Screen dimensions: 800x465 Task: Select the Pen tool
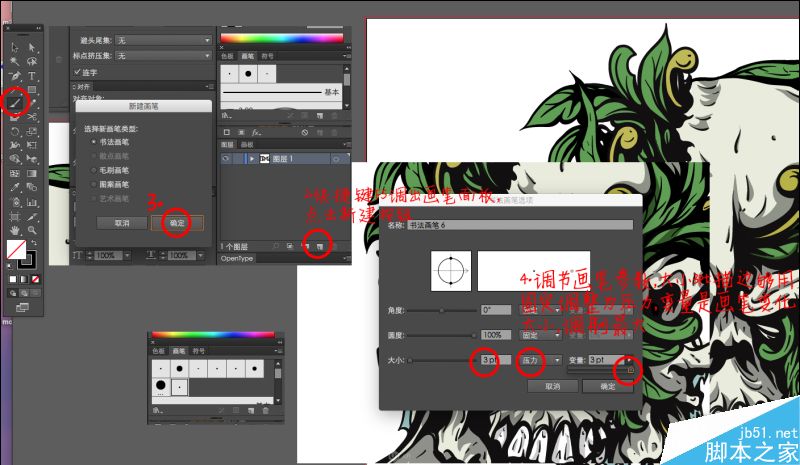coord(15,76)
